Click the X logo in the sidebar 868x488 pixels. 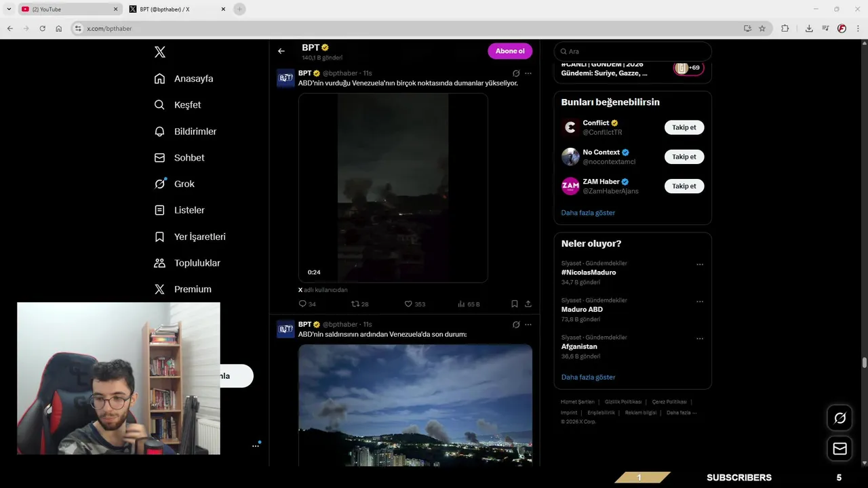point(160,52)
